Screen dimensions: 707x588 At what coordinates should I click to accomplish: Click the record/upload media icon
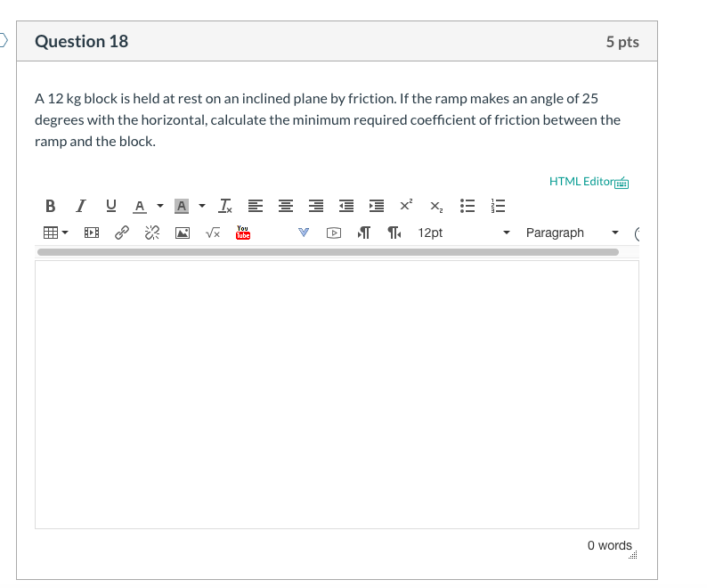(x=334, y=233)
